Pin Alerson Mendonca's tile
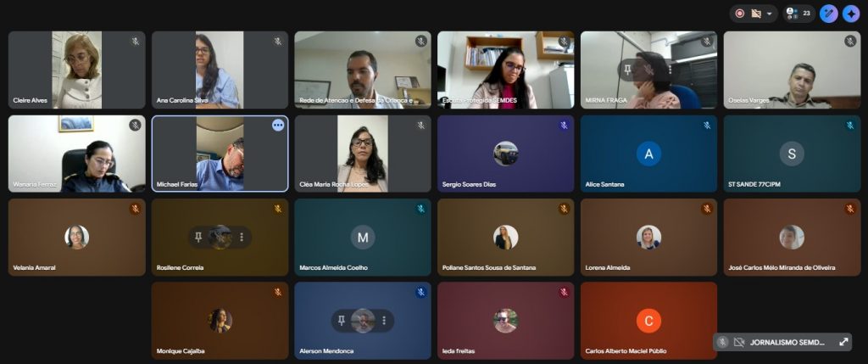Image resolution: width=868 pixels, height=364 pixels. [341, 320]
